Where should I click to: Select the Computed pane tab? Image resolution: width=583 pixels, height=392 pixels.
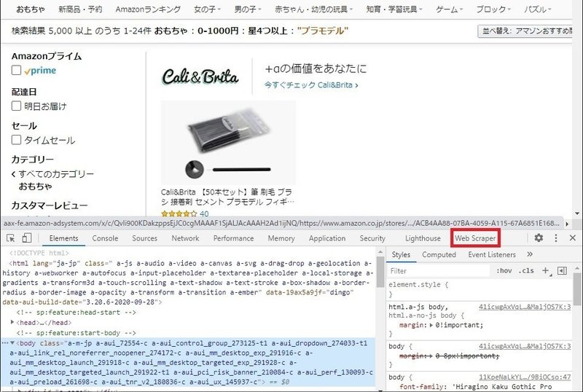point(439,255)
